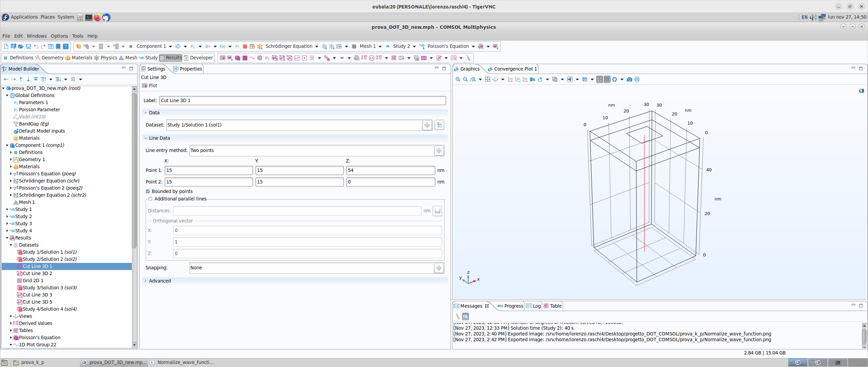Click Zoom In in the Graphics toolbar
868x367 pixels.
click(x=458, y=79)
